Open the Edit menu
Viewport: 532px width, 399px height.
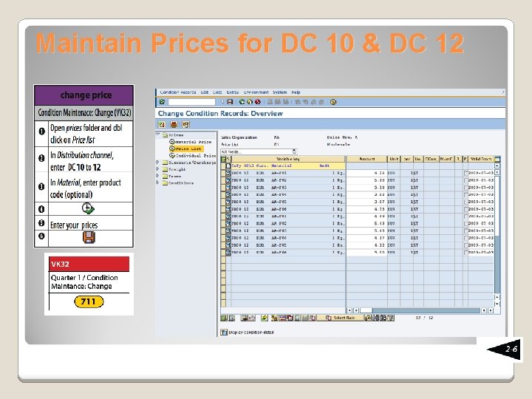205,92
